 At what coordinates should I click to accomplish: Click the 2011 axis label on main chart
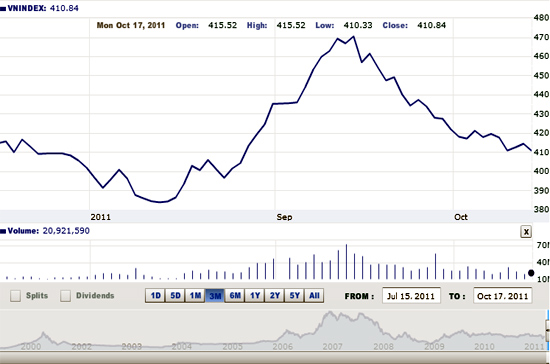(x=101, y=217)
